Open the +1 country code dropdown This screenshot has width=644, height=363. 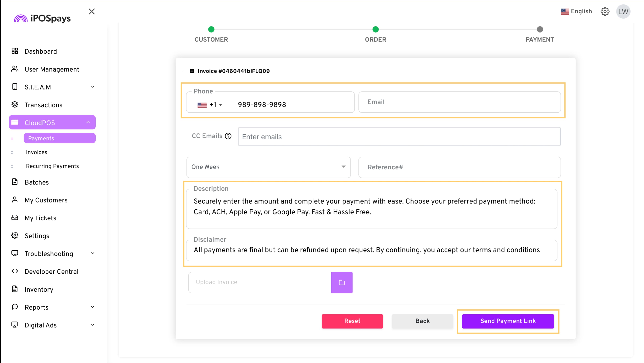pyautogui.click(x=209, y=105)
